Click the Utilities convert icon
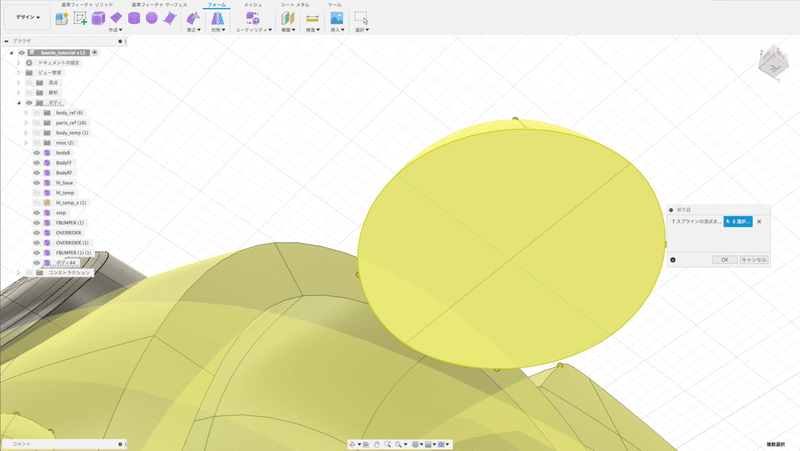The width and height of the screenshot is (800, 451). [x=253, y=18]
